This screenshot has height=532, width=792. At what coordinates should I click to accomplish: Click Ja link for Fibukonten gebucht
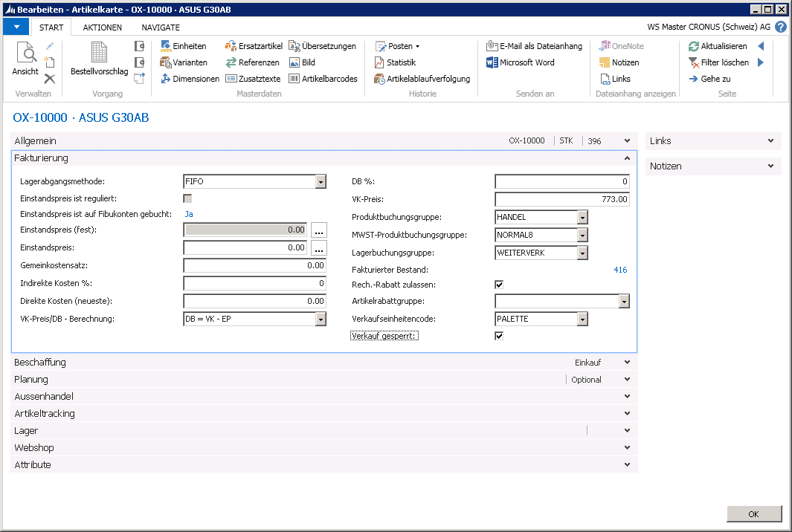tap(189, 214)
